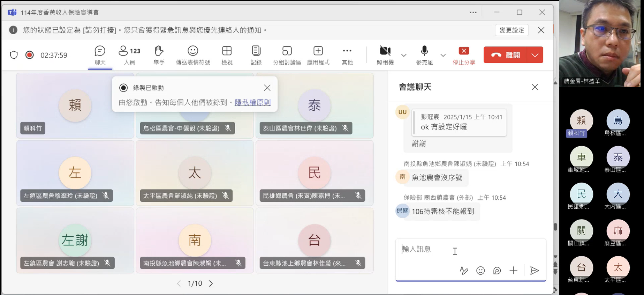Mute the microphone (麥克風)
The width and height of the screenshot is (644, 295).
[x=424, y=55]
